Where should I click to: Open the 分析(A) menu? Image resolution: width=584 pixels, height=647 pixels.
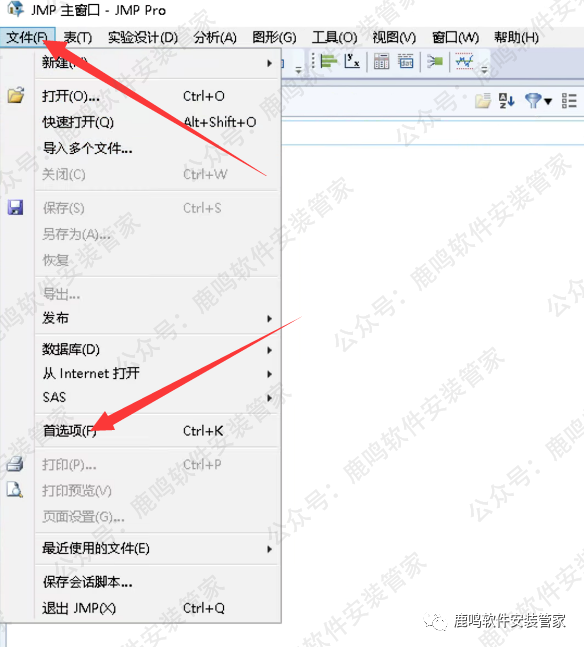click(215, 38)
